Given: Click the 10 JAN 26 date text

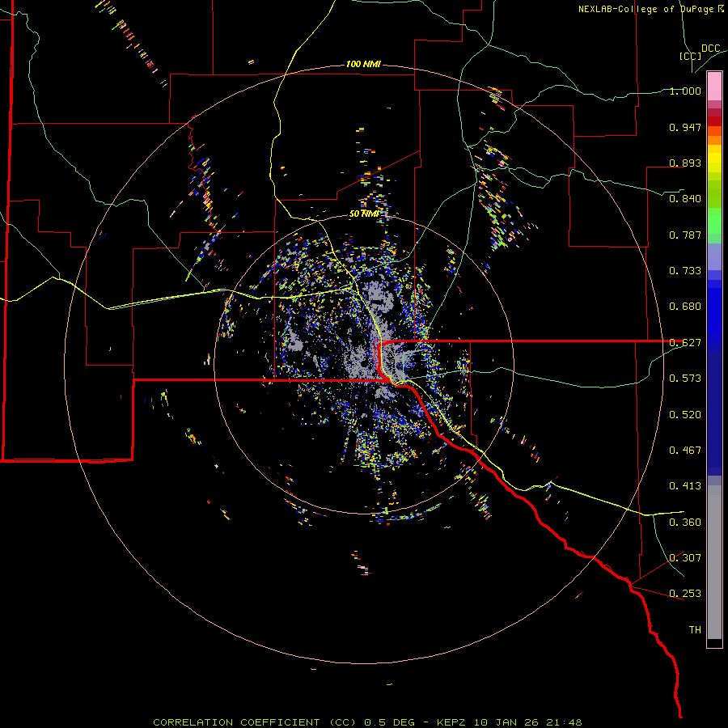Looking at the screenshot, I should [x=506, y=722].
